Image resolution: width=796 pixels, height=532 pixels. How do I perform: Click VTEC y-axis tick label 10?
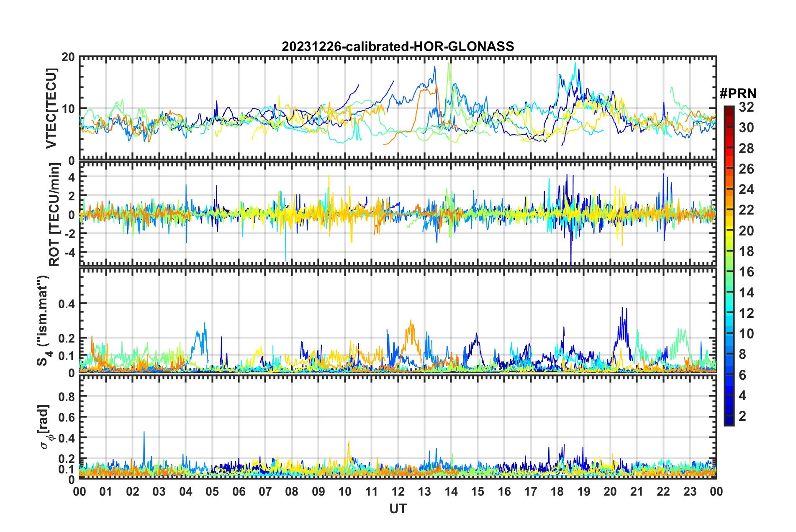[68, 109]
